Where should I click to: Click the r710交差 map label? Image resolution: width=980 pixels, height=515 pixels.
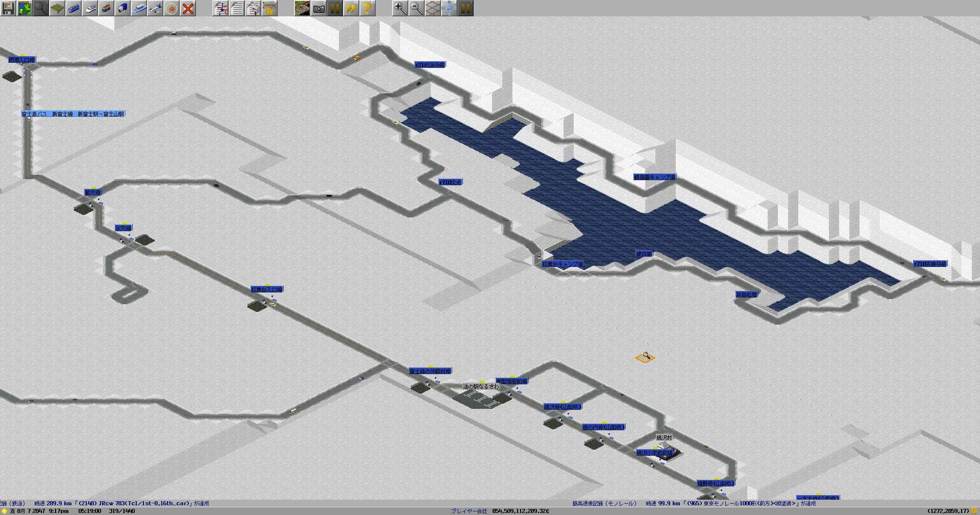[450, 182]
